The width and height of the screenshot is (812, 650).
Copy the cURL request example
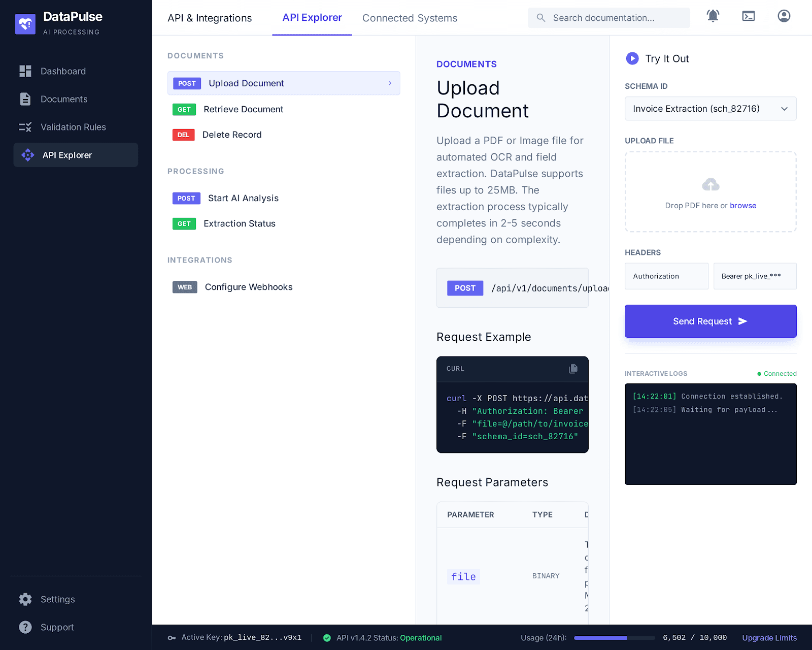(573, 369)
